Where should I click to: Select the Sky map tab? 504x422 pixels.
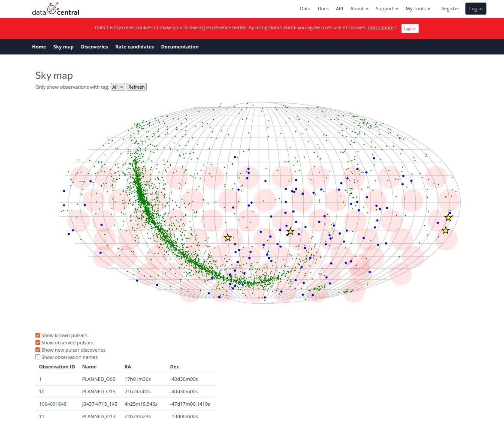(63, 47)
